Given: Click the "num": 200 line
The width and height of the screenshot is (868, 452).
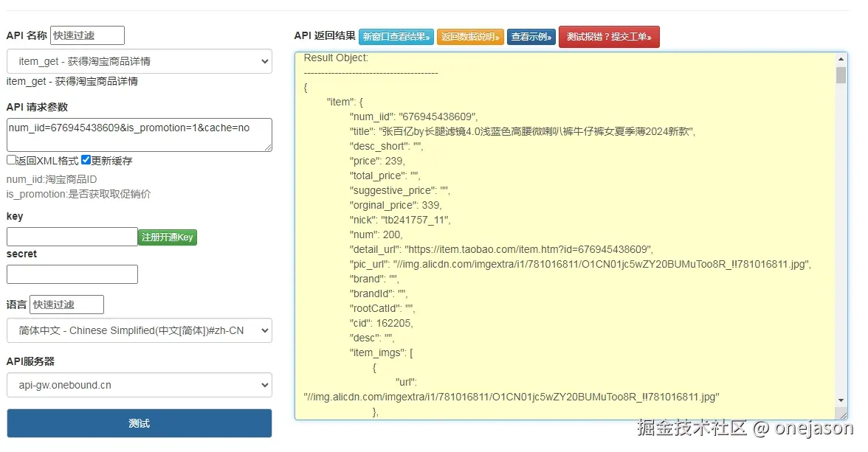Looking at the screenshot, I should (376, 234).
